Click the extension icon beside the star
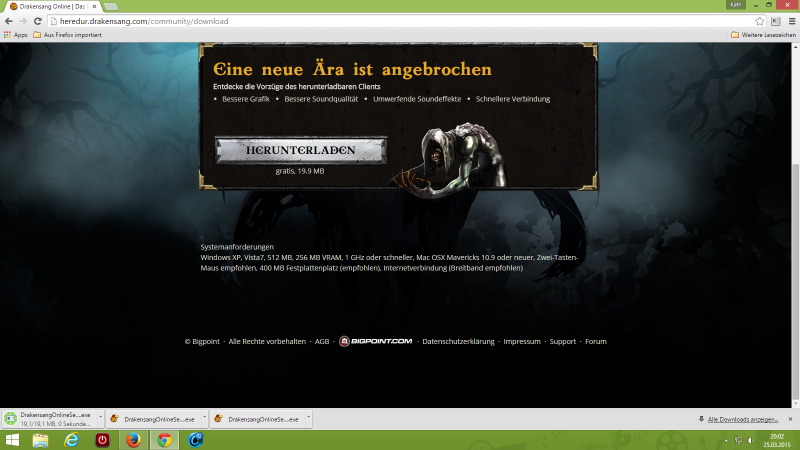 776,21
